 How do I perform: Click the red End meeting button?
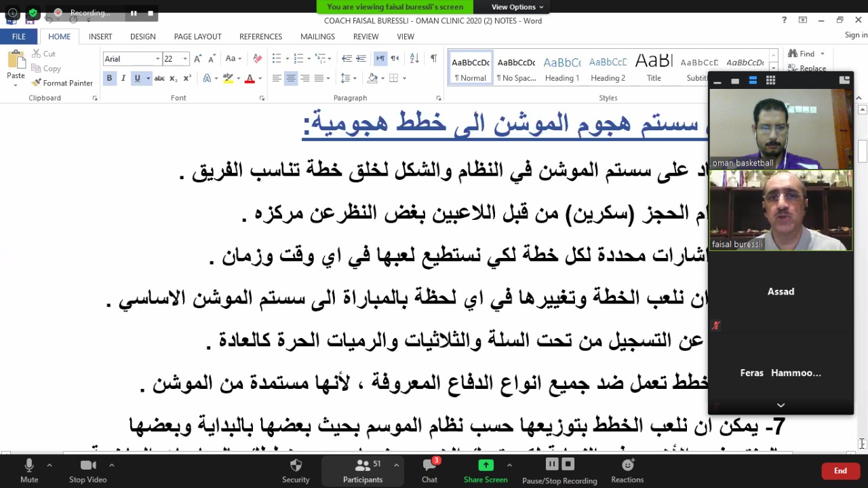(x=840, y=470)
